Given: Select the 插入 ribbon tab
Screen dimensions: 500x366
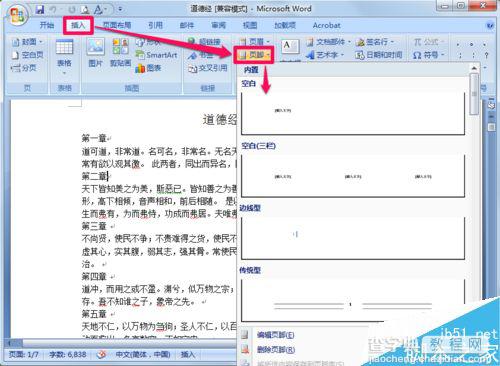Looking at the screenshot, I should (x=78, y=25).
